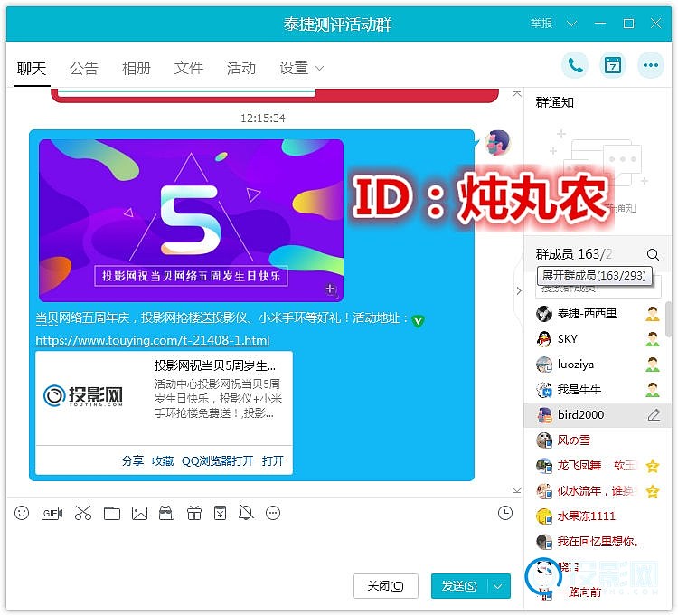Image resolution: width=678 pixels, height=616 pixels.
Task: Click the 群通知 section heading
Action: click(554, 102)
